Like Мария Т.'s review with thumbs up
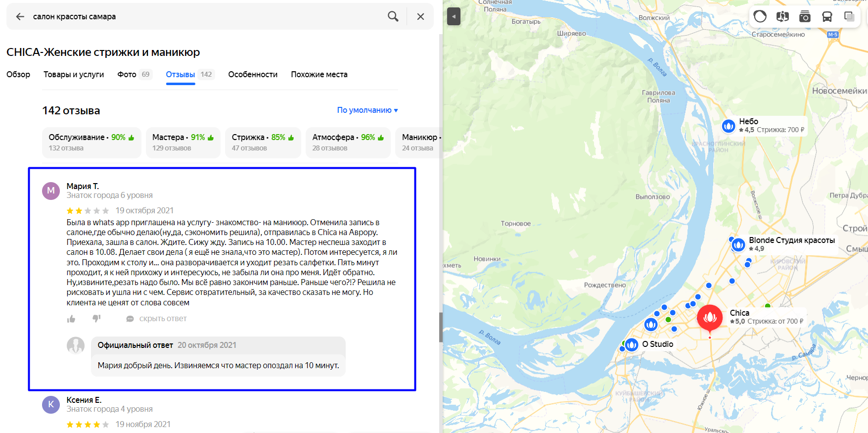This screenshot has width=868, height=433. click(71, 319)
